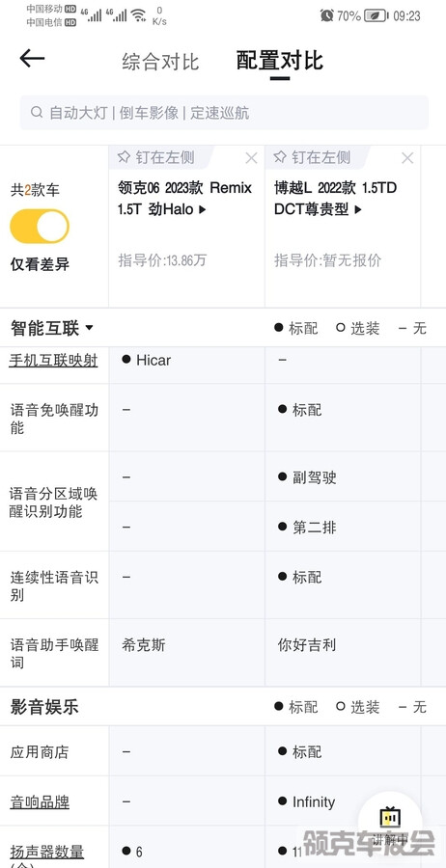The width and height of the screenshot is (446, 868).
Task: Select the 配置对比 tab
Action: point(279,61)
